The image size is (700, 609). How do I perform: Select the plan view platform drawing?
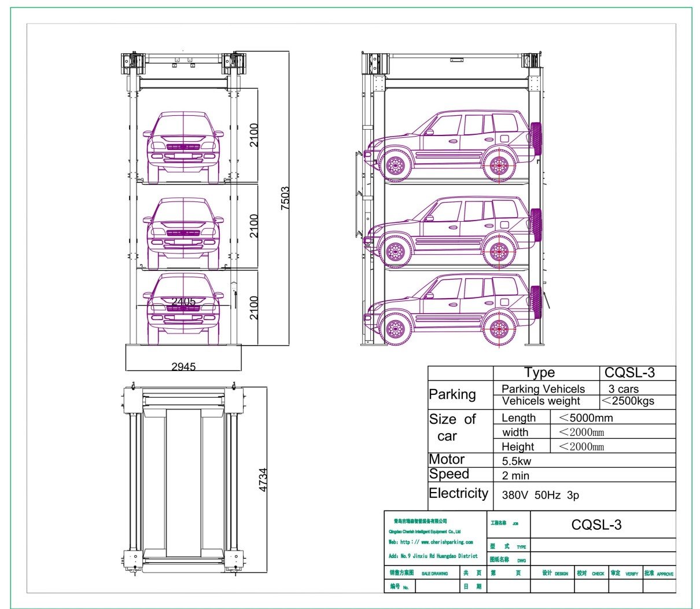point(183,479)
